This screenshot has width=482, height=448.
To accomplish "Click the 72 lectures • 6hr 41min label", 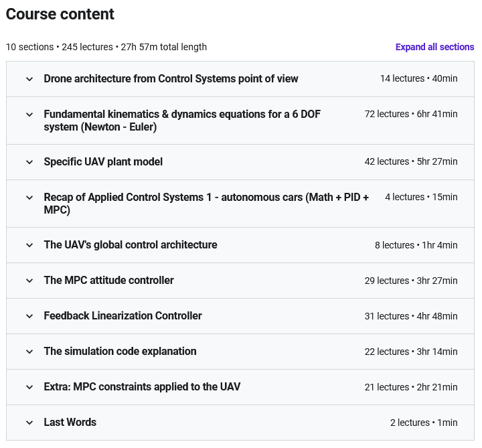I will [411, 114].
